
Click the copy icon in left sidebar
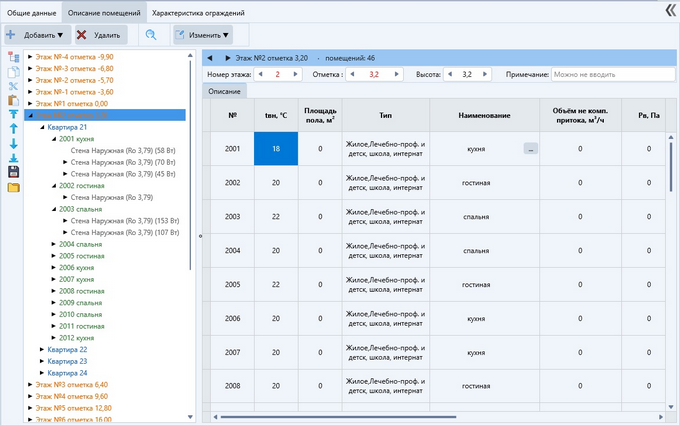(13, 72)
